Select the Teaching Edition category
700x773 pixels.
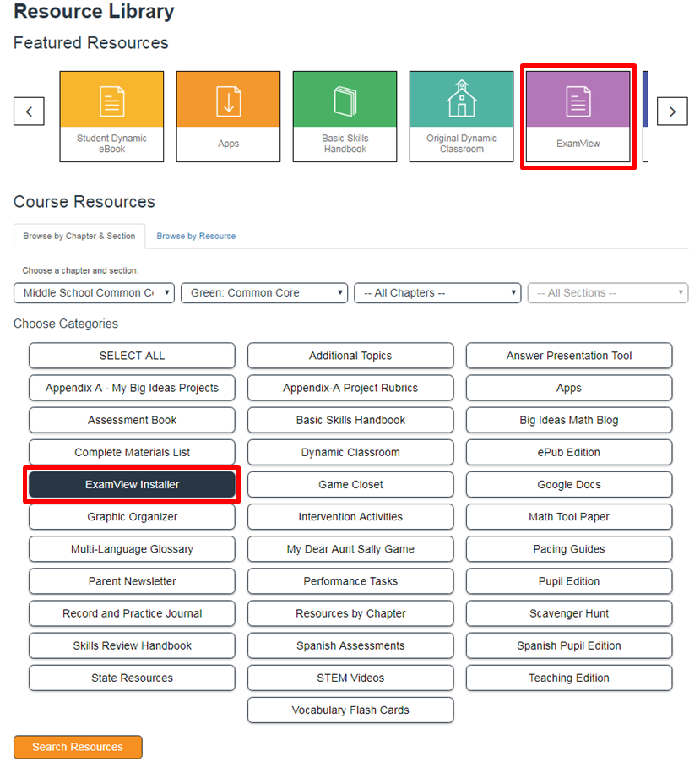coord(569,678)
